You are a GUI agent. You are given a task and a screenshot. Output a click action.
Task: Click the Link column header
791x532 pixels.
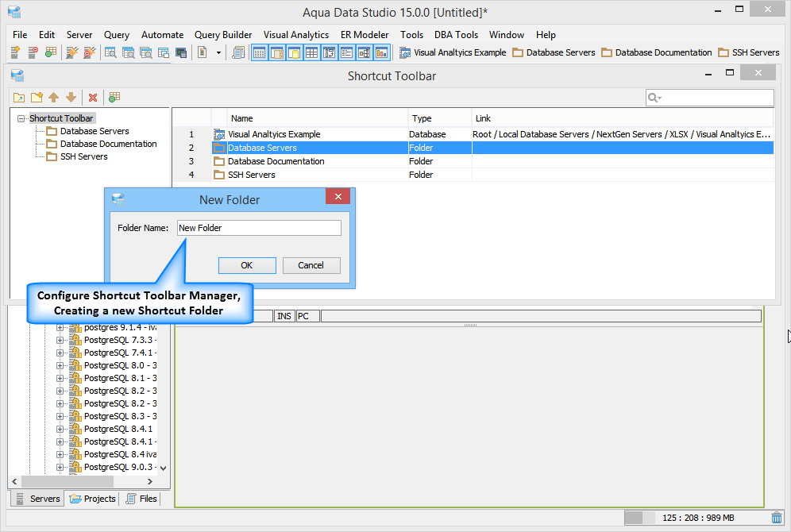coord(623,118)
